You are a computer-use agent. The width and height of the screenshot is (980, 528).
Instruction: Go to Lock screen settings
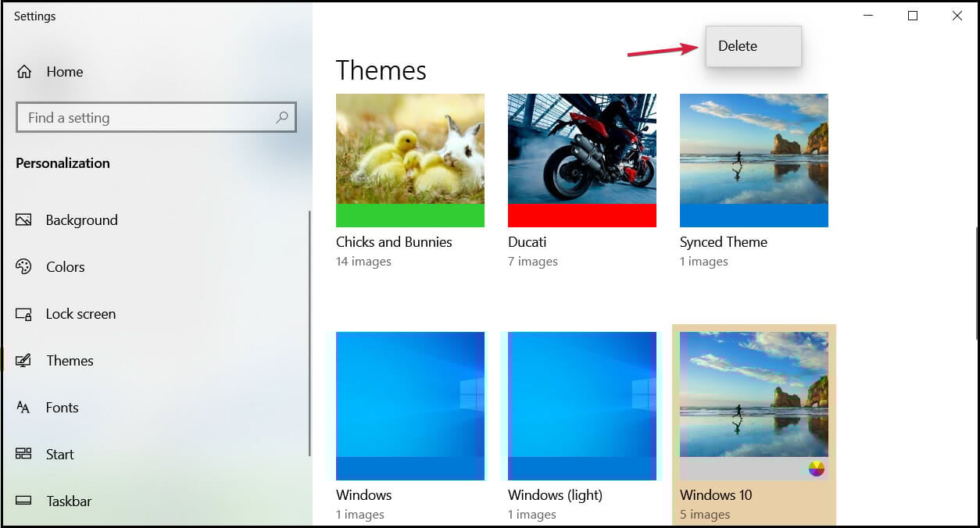(80, 314)
